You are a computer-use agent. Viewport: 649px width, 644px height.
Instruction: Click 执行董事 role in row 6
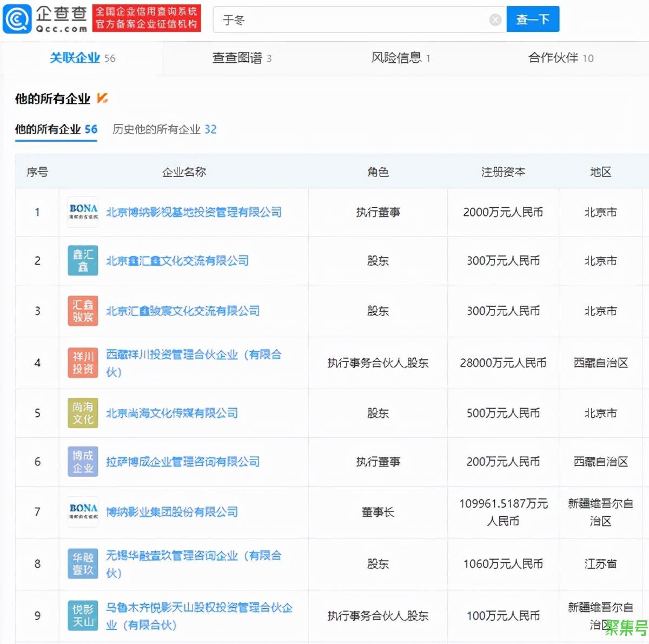pyautogui.click(x=378, y=462)
